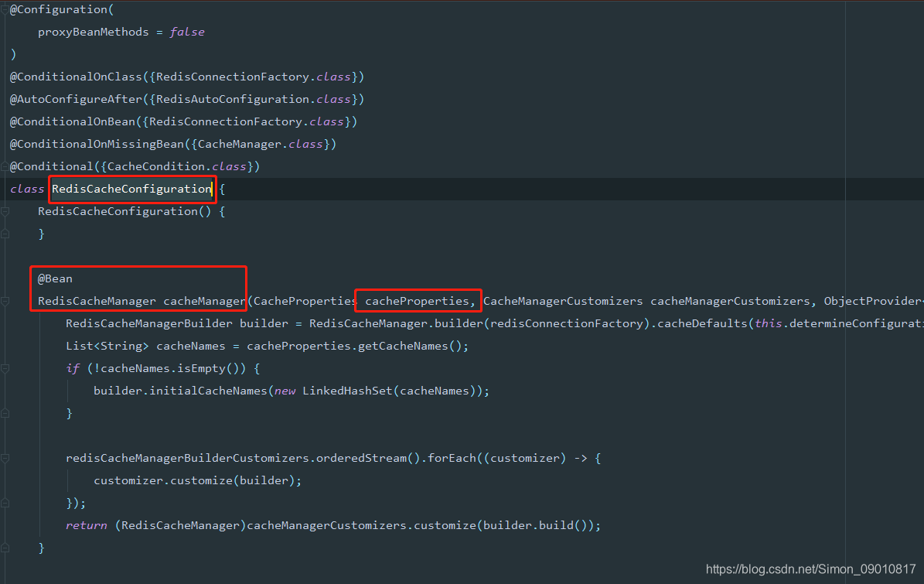Viewport: 924px width, 584px height.
Task: Click the initialCacheNames method call
Action: pos(208,391)
